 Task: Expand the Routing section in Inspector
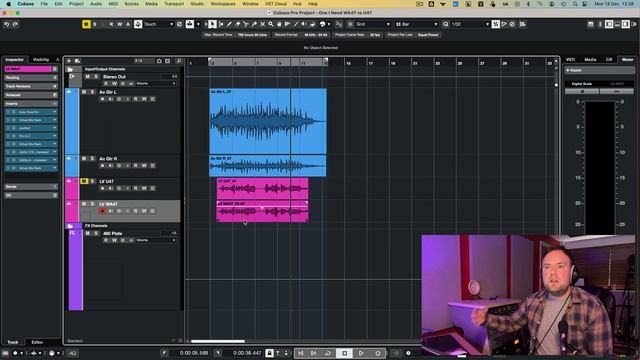click(31, 78)
